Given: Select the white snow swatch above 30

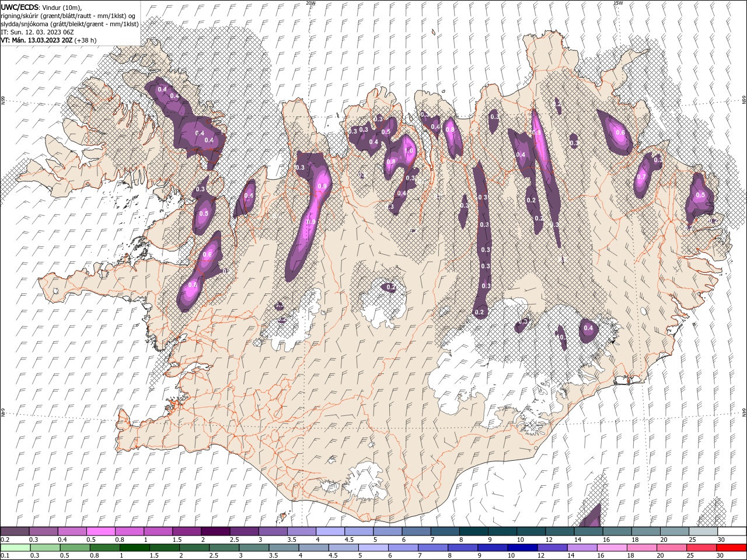Looking at the screenshot, I should coord(732,531).
